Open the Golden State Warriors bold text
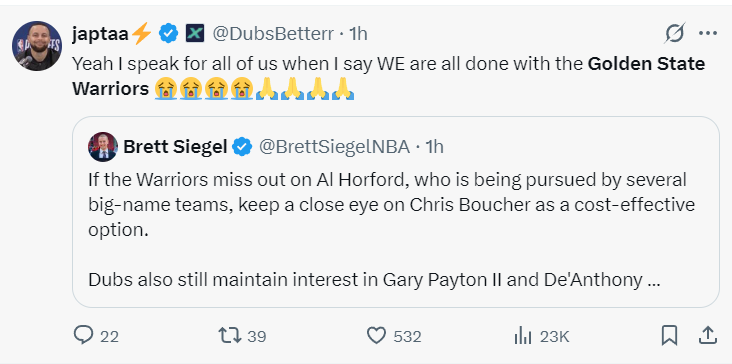Screen dimensions: 732x364 click(388, 76)
